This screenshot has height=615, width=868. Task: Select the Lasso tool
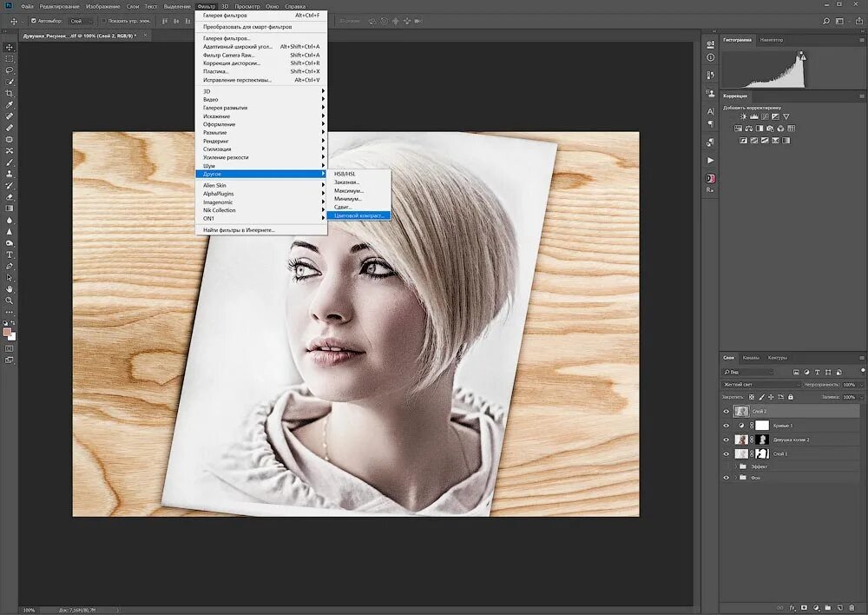tap(10, 70)
